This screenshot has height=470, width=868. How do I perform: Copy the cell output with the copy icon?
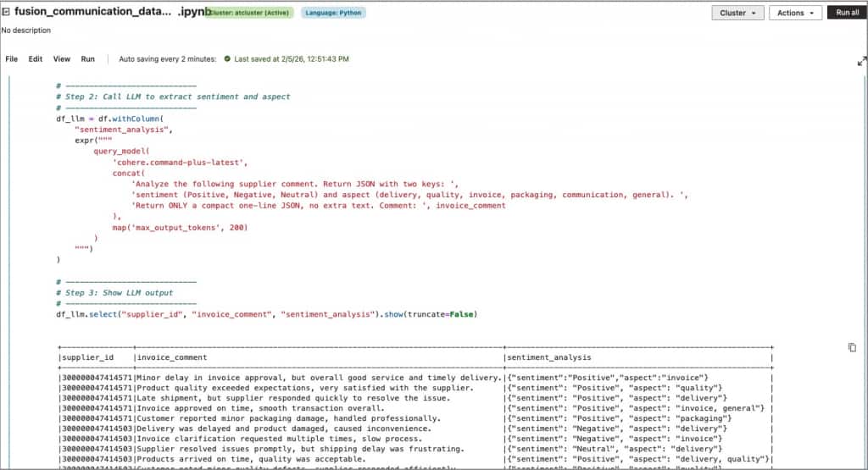click(x=852, y=347)
